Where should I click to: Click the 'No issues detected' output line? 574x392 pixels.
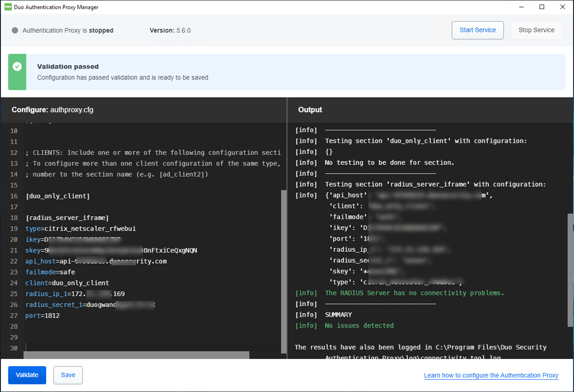click(359, 326)
